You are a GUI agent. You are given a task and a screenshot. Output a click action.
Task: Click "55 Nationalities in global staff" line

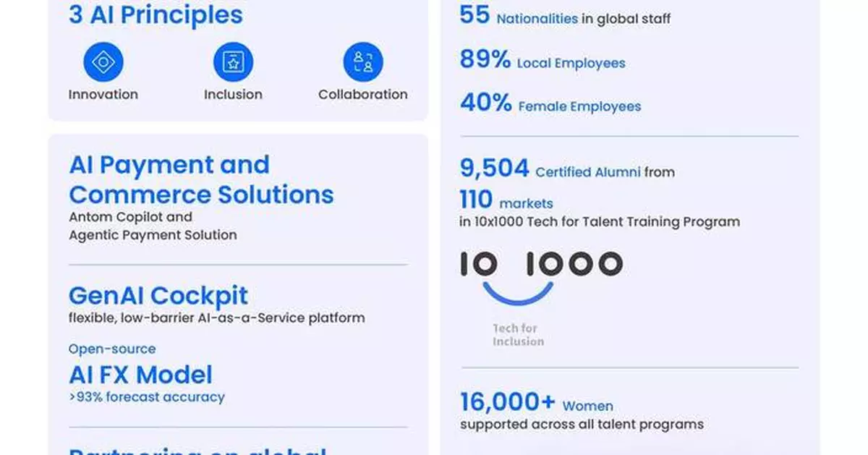pyautogui.click(x=565, y=16)
